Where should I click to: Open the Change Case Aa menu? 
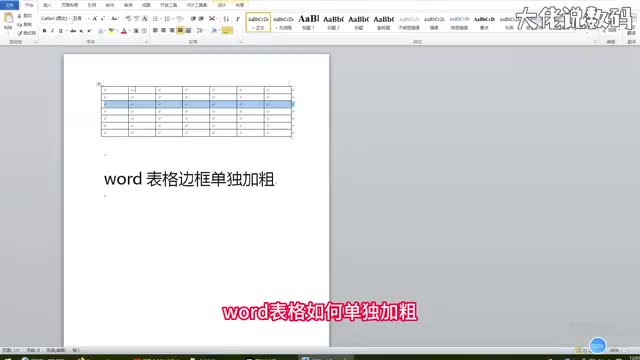point(115,18)
